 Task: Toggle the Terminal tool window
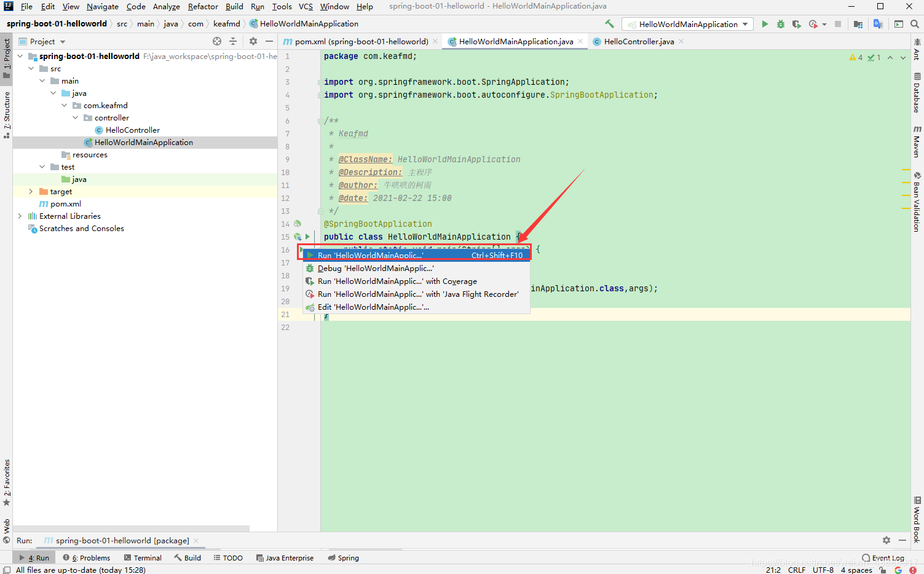click(x=143, y=558)
